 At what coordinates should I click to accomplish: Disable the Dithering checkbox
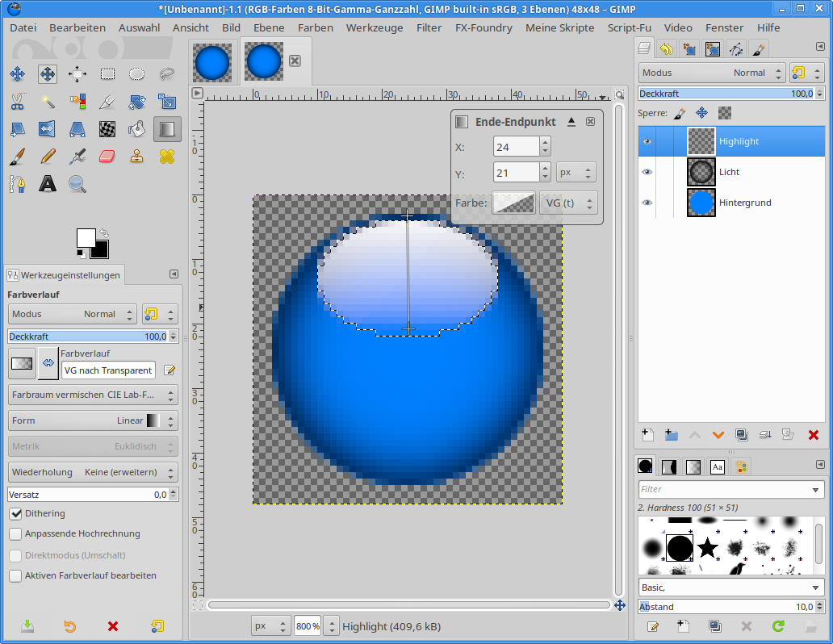pyautogui.click(x=15, y=513)
